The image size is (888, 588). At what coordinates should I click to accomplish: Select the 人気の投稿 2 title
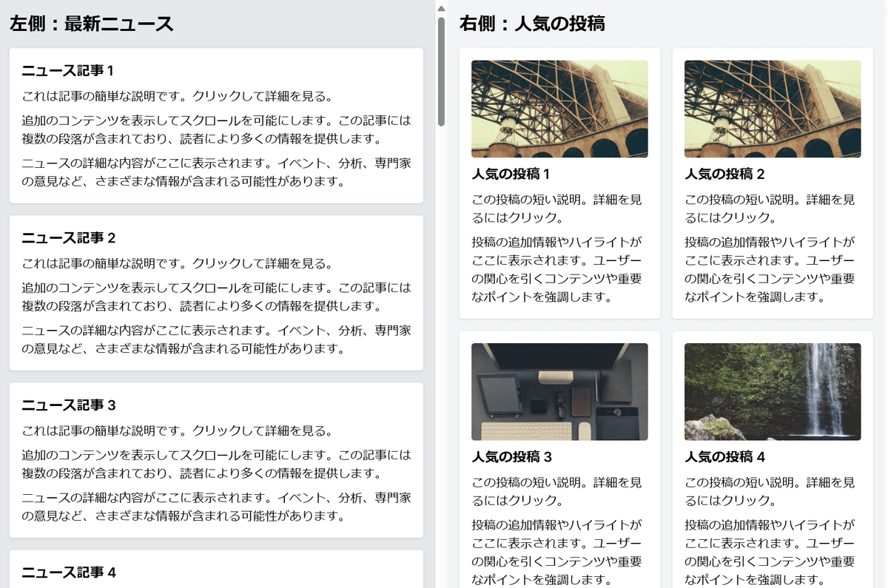tap(724, 175)
